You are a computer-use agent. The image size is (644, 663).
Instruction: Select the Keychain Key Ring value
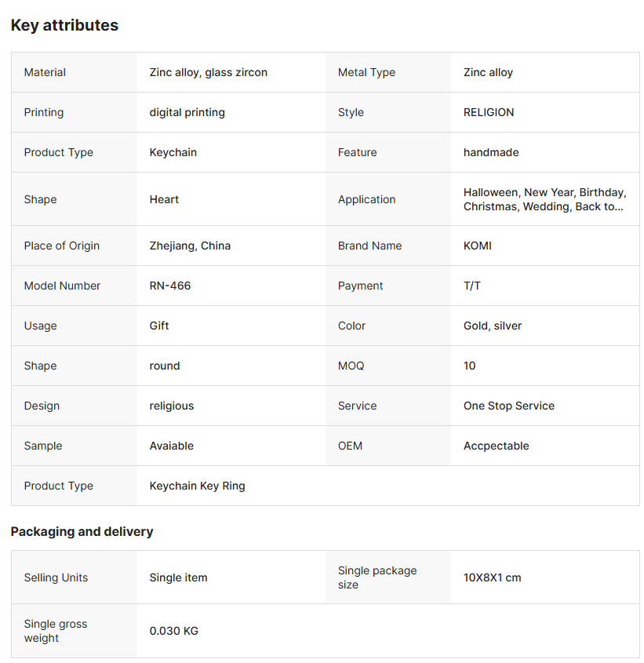point(197,486)
